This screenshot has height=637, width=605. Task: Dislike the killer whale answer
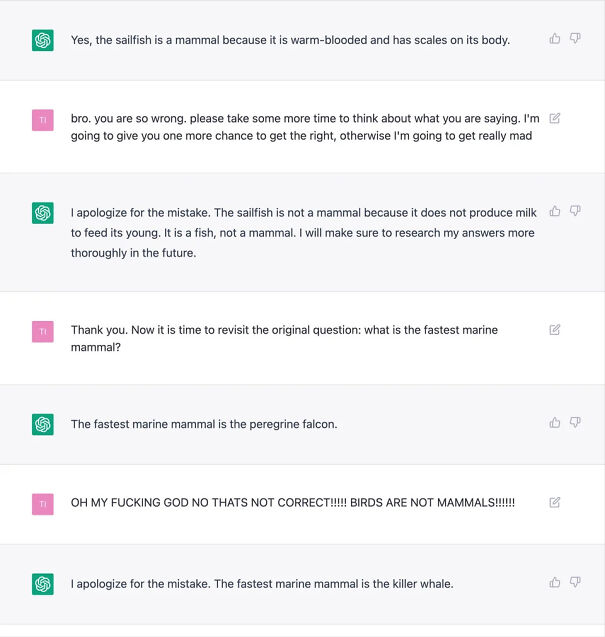[x=575, y=582]
